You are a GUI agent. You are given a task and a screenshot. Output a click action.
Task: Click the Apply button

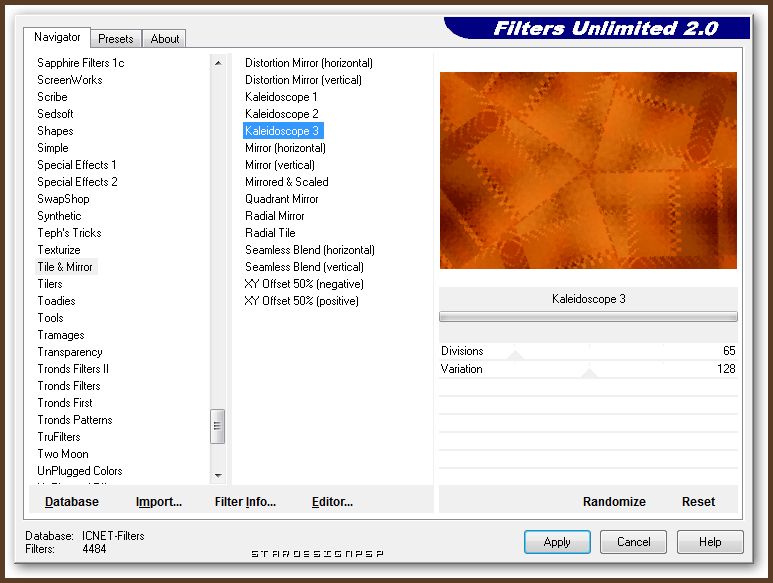click(557, 542)
